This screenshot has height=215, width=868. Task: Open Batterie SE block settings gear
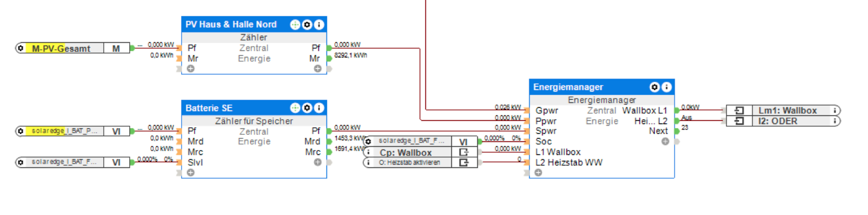pyautogui.click(x=307, y=108)
